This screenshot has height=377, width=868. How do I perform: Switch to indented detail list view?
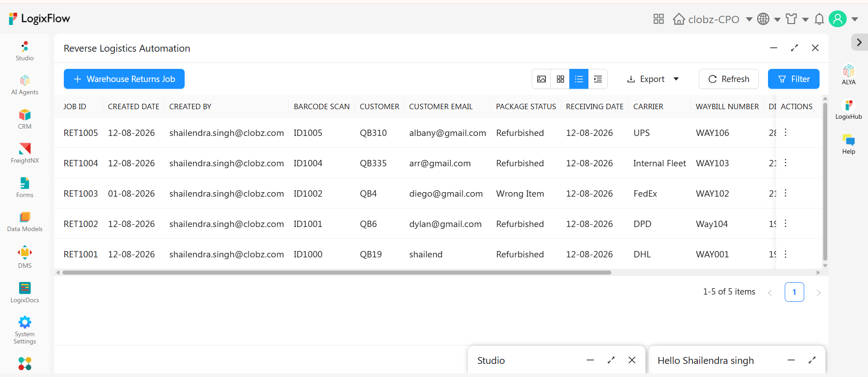598,79
